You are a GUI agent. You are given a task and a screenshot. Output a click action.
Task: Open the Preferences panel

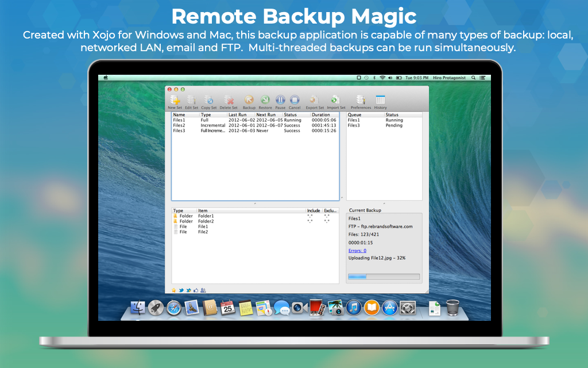pyautogui.click(x=361, y=101)
